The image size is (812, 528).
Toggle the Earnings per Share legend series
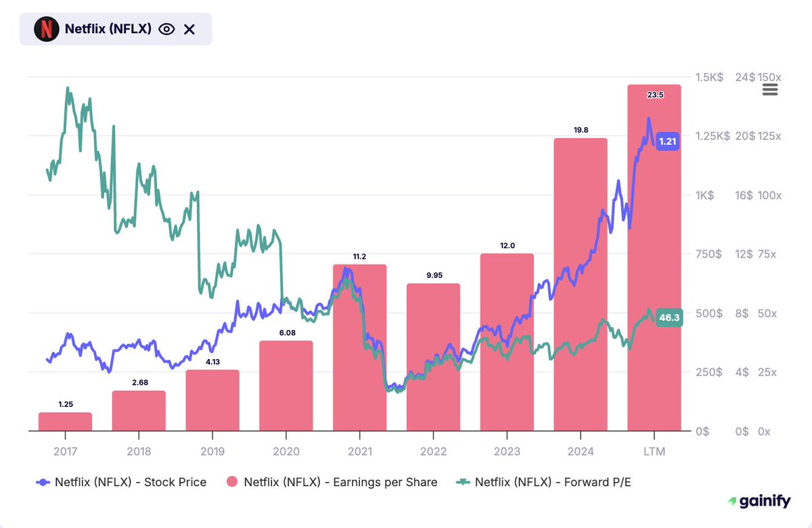(x=332, y=482)
